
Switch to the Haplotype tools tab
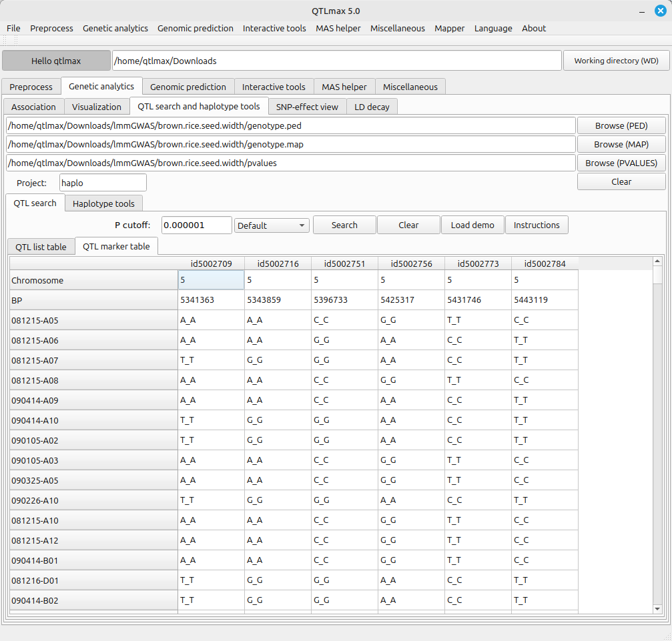103,204
